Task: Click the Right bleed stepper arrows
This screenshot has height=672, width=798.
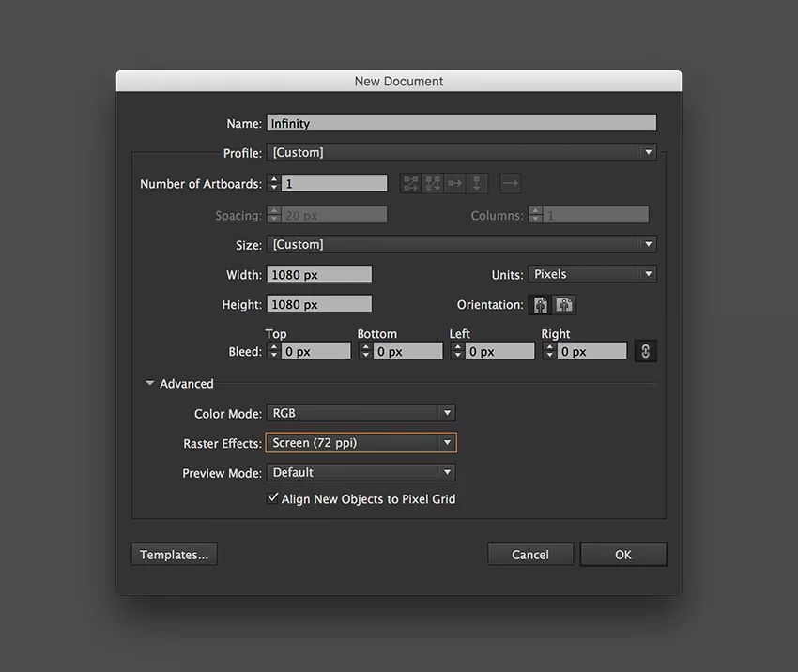Action: (549, 351)
